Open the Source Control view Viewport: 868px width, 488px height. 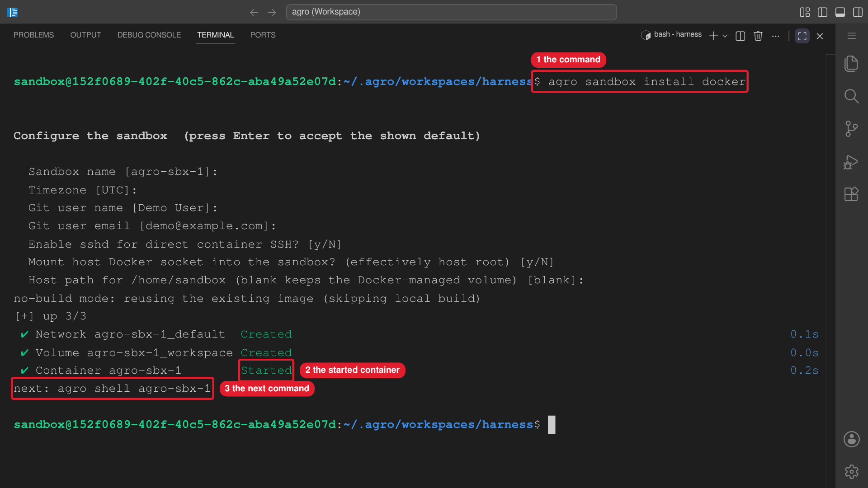(x=851, y=129)
